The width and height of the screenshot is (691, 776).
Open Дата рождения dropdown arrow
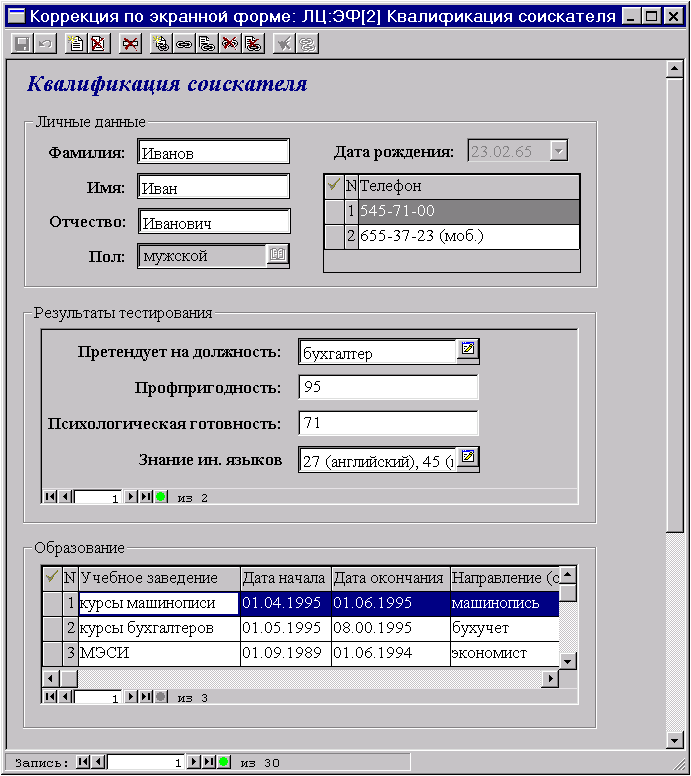point(558,151)
